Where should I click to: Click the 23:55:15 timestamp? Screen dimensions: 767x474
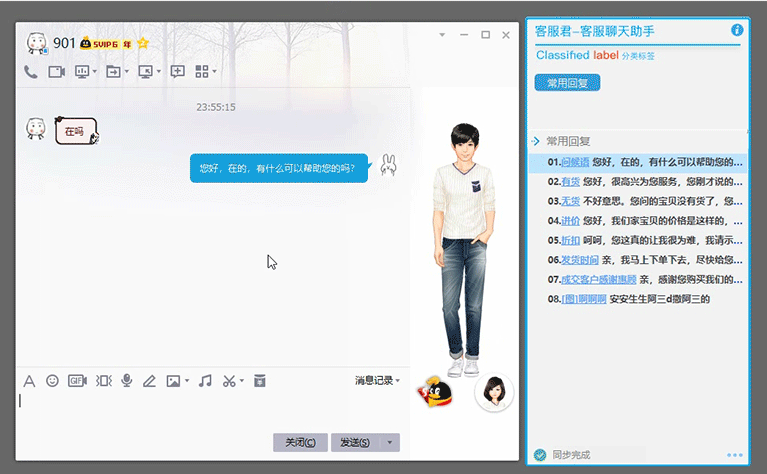216,107
